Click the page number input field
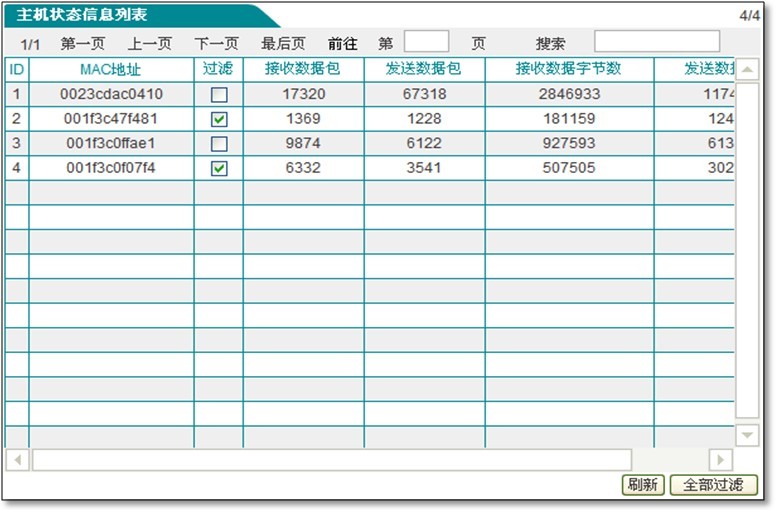 [x=426, y=42]
